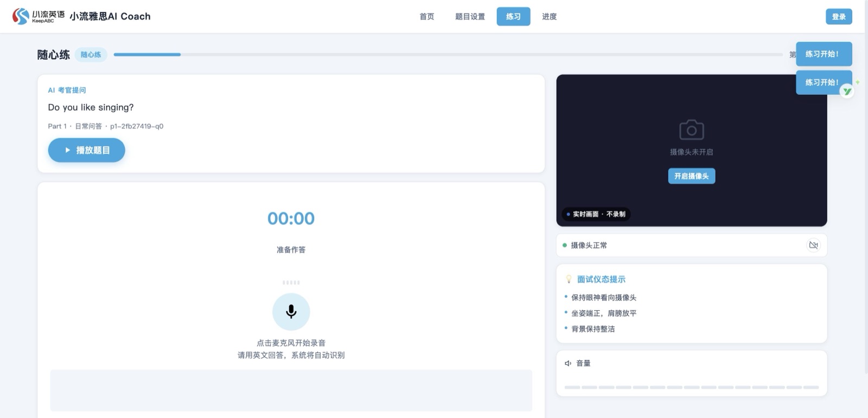Click the lightbulb icon next to 面试仪态提示
This screenshot has height=418, width=868.
coord(569,279)
